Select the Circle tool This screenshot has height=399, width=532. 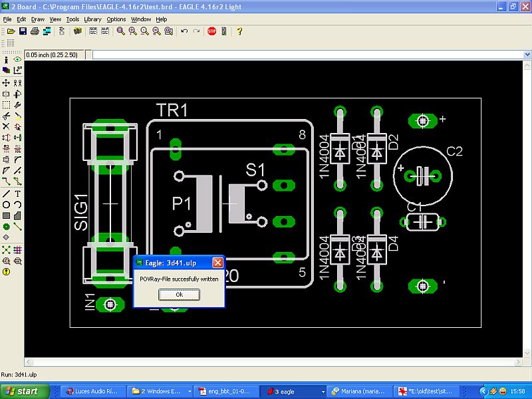(6, 205)
